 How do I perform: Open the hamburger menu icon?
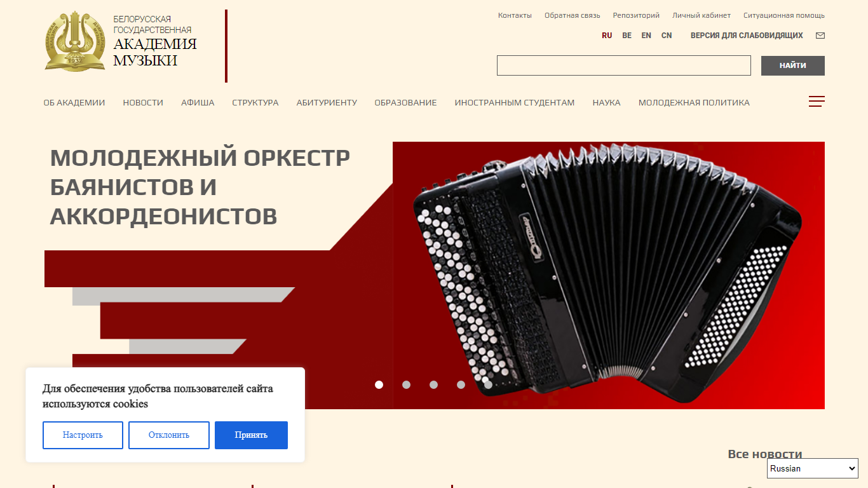(817, 102)
